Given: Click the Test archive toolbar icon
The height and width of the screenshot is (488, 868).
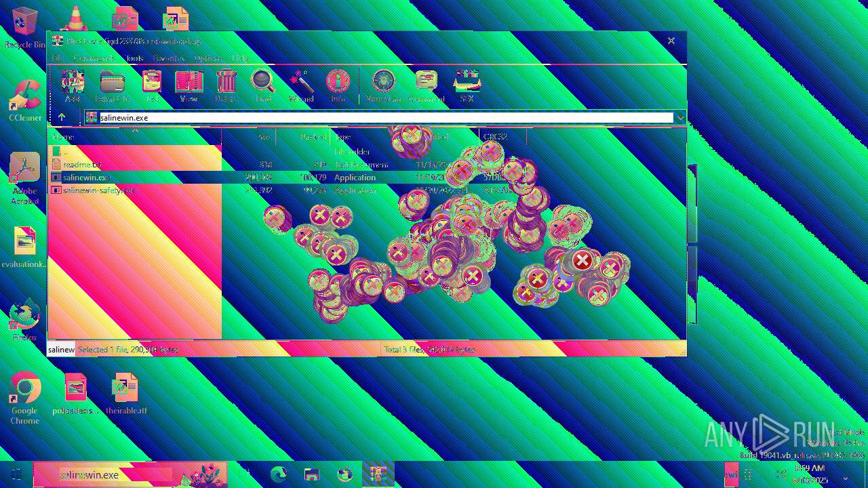Looking at the screenshot, I should click(x=152, y=86).
